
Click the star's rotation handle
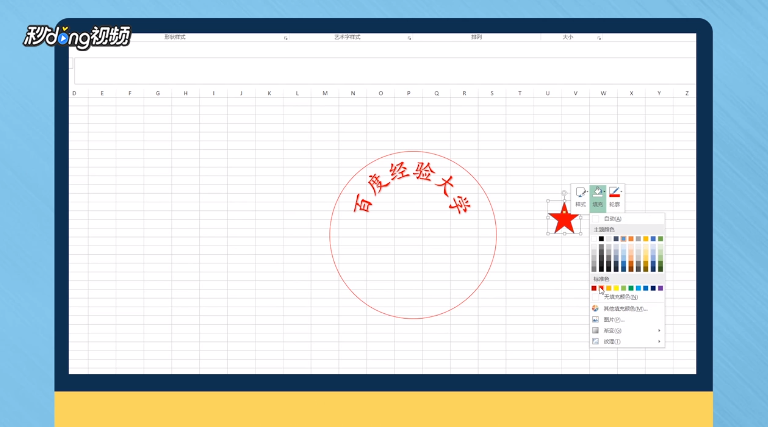564,193
